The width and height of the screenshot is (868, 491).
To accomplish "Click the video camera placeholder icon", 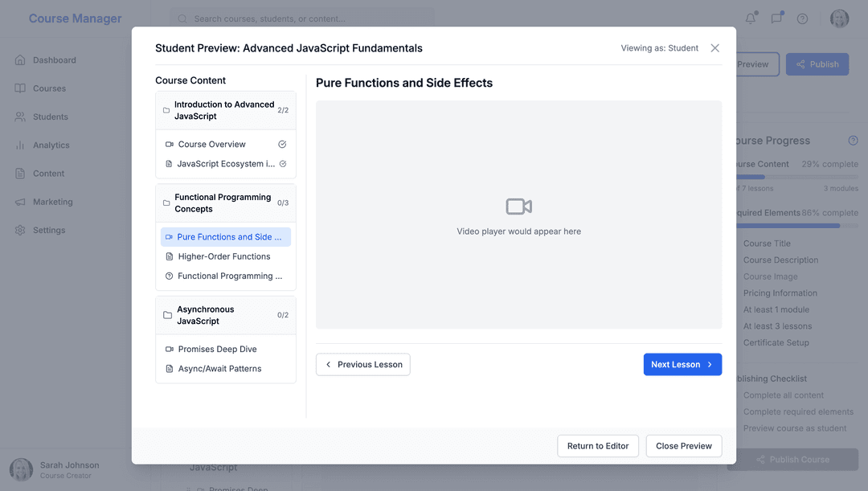I will click(518, 207).
